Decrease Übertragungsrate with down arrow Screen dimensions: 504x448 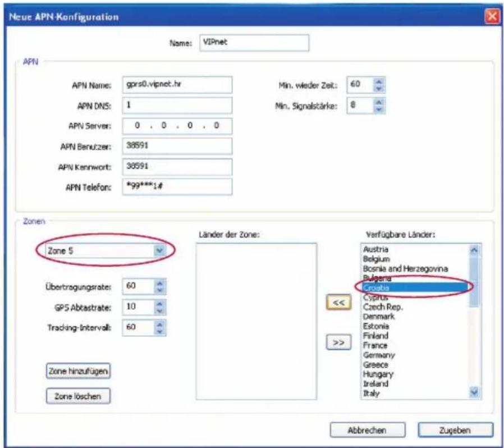(160, 290)
